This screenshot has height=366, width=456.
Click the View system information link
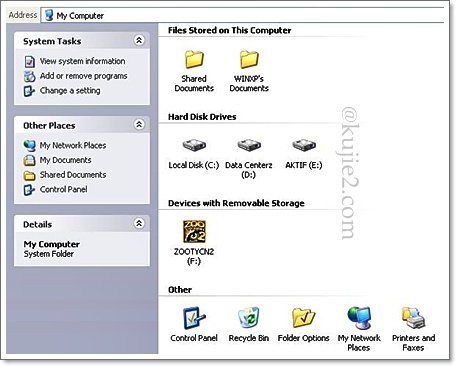(83, 61)
